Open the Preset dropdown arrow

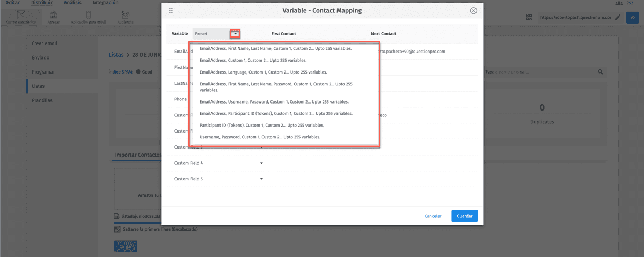coord(235,34)
